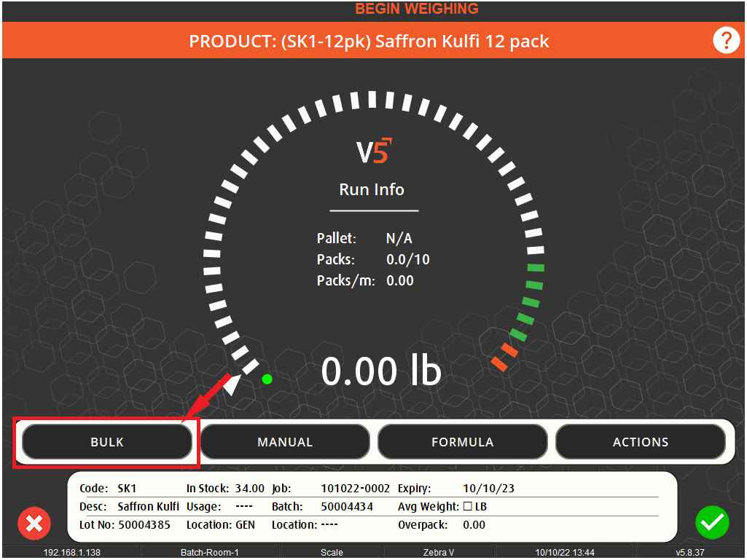The image size is (747, 560).
Task: Click the BEGIN WEIGHING header text
Action: pyautogui.click(x=417, y=9)
